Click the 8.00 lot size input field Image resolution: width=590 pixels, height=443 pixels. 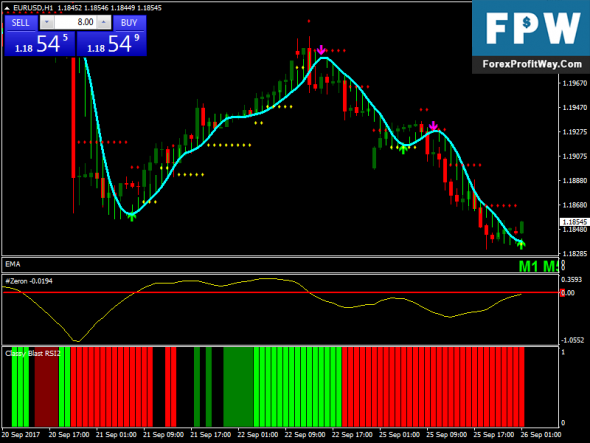coord(75,22)
